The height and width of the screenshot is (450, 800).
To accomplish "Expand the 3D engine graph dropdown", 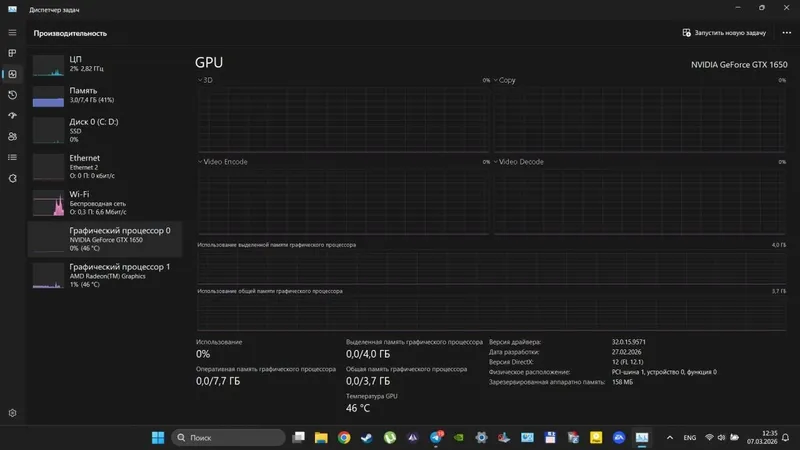I will coord(205,80).
